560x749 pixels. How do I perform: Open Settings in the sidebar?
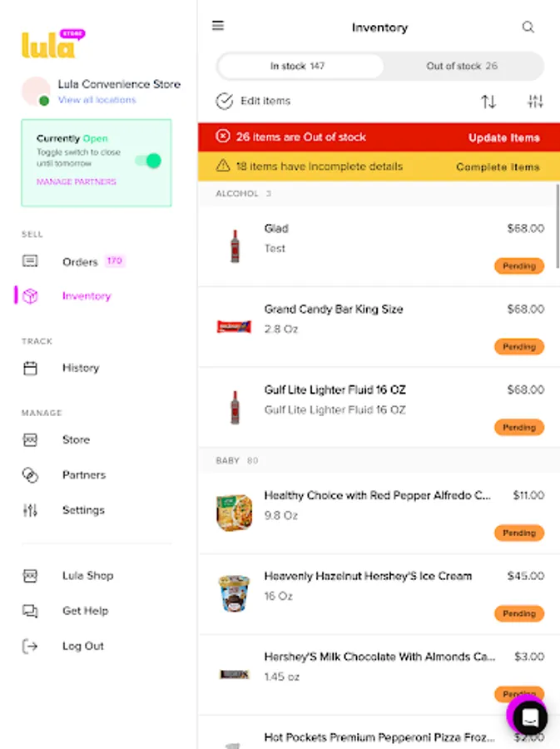pos(83,510)
